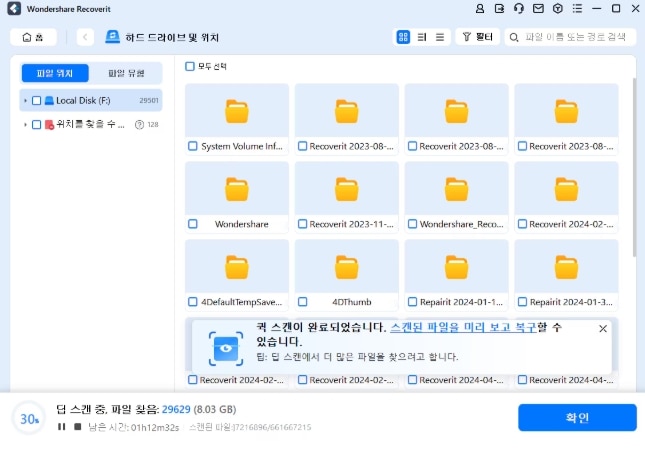Image resolution: width=645 pixels, height=453 pixels.
Task: Click the search magnifier icon
Action: pos(514,37)
